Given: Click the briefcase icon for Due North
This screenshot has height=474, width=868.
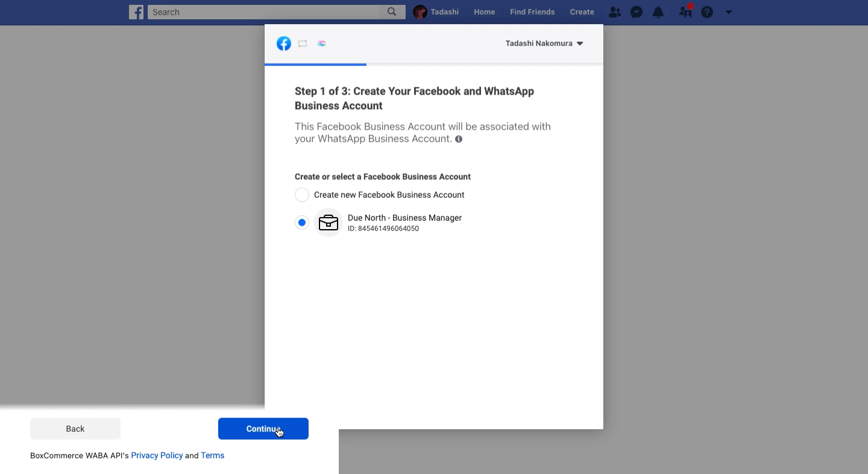Looking at the screenshot, I should click(329, 223).
